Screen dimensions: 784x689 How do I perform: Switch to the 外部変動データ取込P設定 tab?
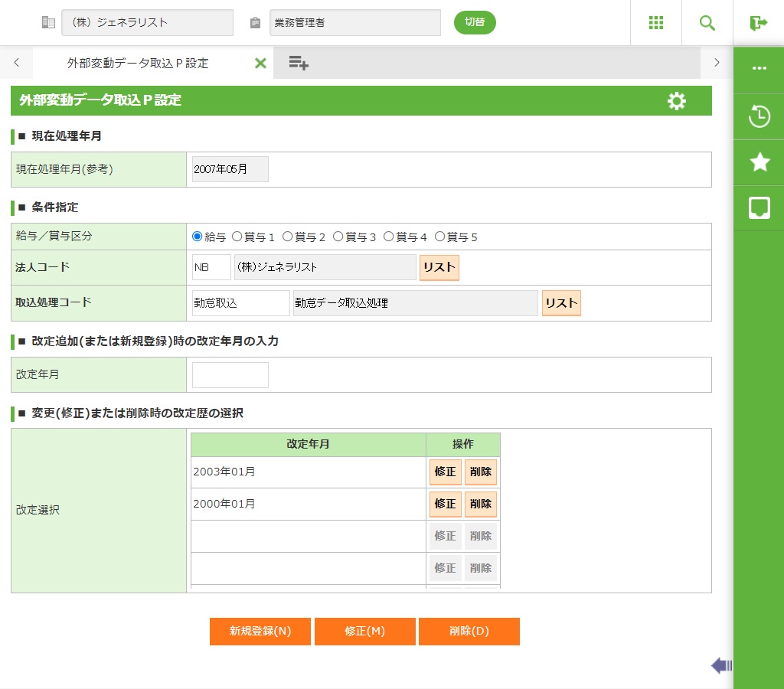[138, 64]
